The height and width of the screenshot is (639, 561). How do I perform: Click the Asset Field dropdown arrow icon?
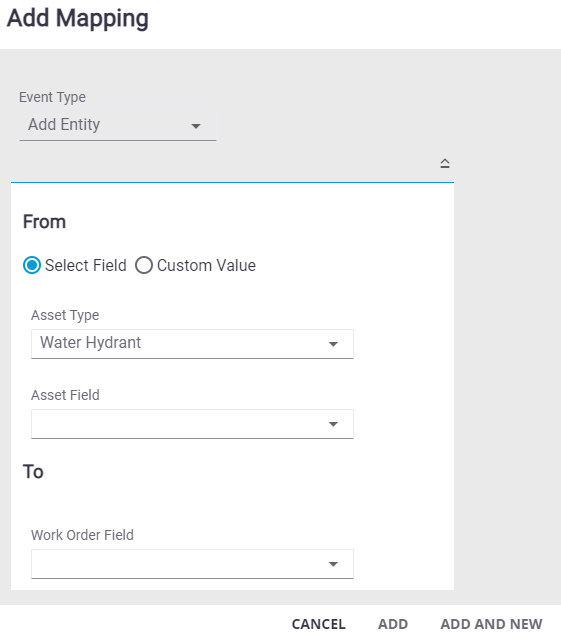point(333,424)
